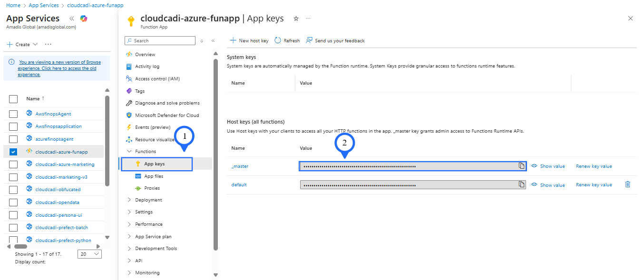Viewport: 644px width, 280px height.
Task: Renew key value for _master
Action: 594,166
